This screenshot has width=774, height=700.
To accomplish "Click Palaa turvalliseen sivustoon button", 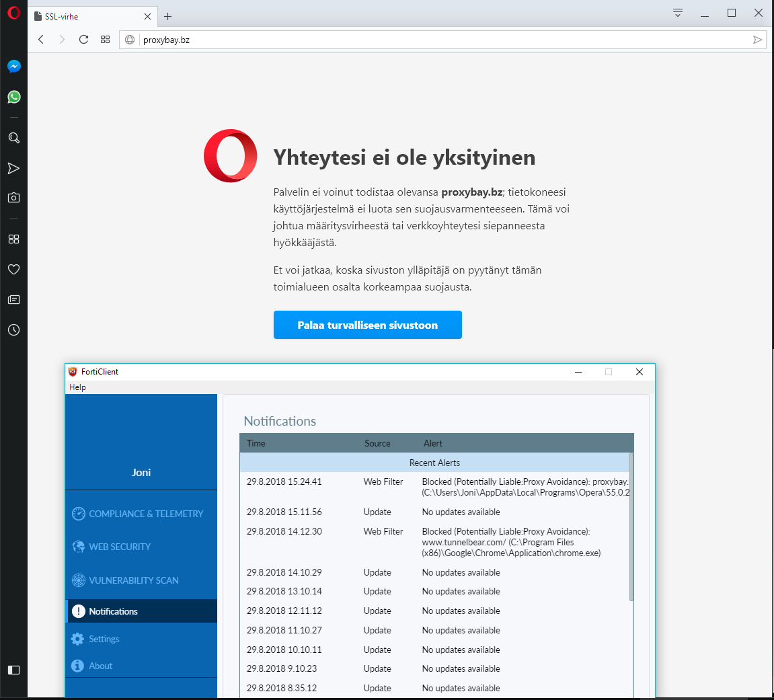I will 368,325.
